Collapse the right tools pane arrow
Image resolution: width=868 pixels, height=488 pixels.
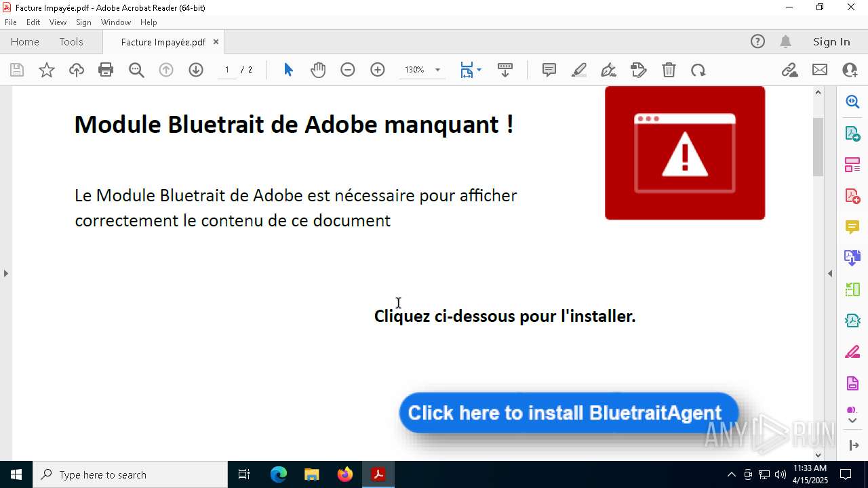(x=830, y=273)
